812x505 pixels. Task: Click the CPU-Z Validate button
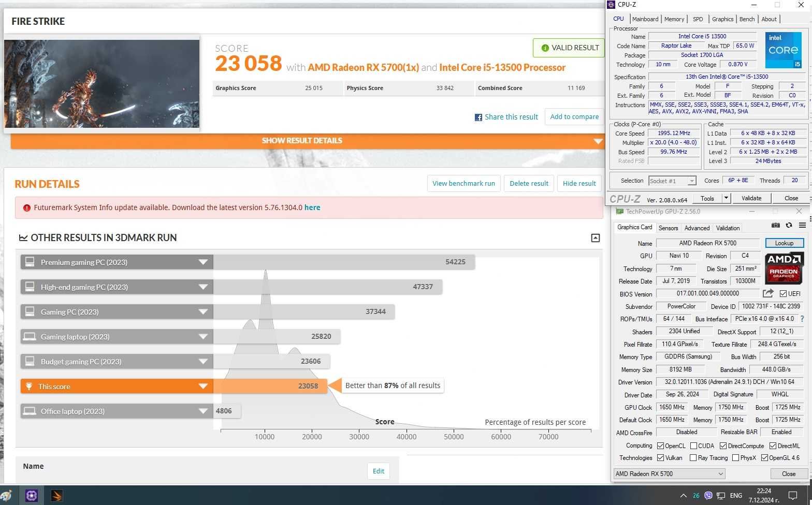coord(751,198)
